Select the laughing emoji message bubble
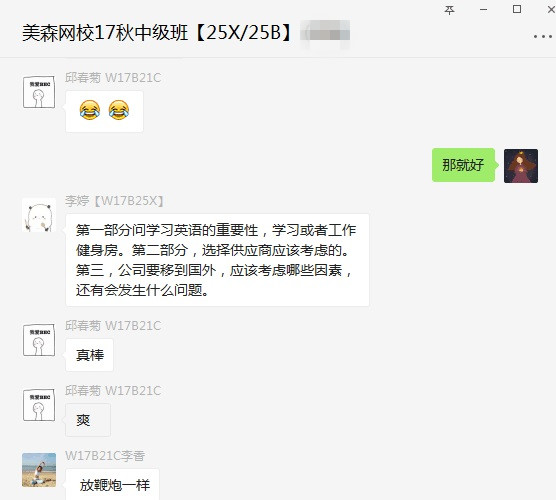 (x=104, y=111)
